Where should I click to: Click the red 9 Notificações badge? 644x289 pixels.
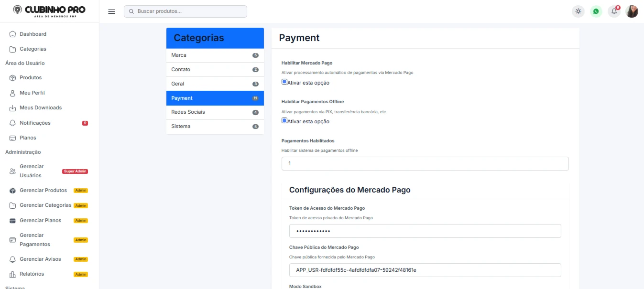85,123
